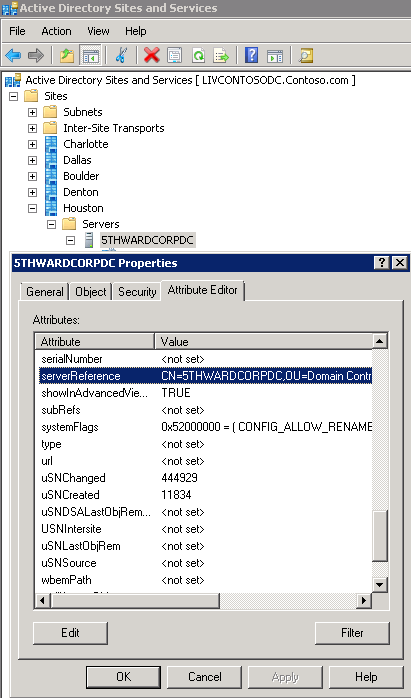Click the Forward arrow toolbar icon

point(36,56)
